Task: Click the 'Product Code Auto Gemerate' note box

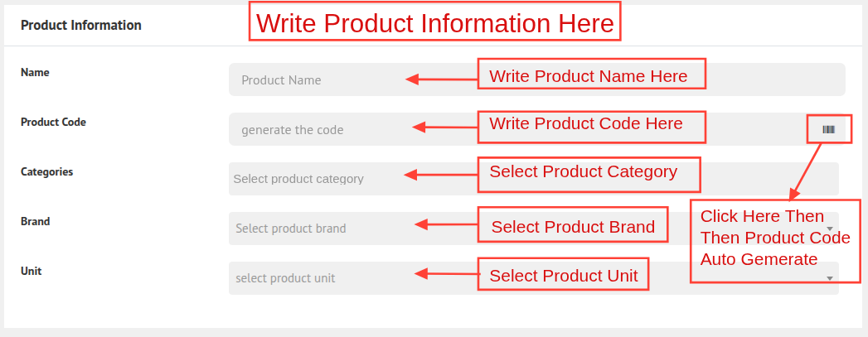Action: [x=774, y=239]
